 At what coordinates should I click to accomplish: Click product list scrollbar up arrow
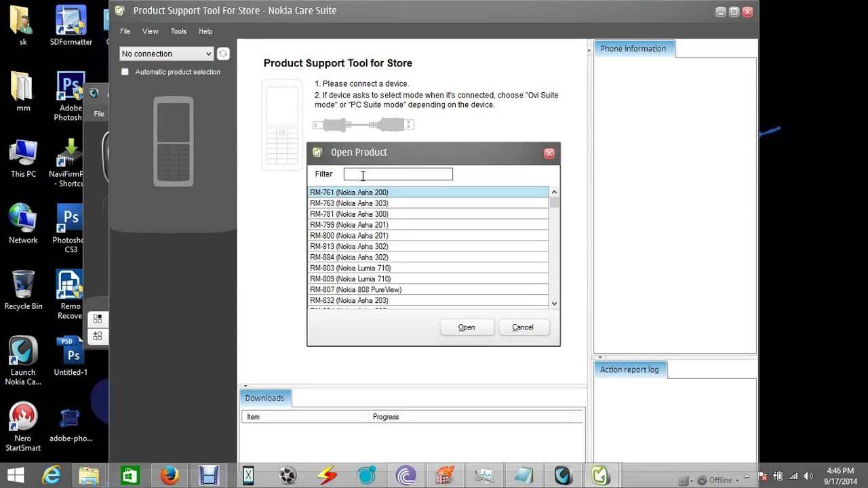pyautogui.click(x=554, y=192)
